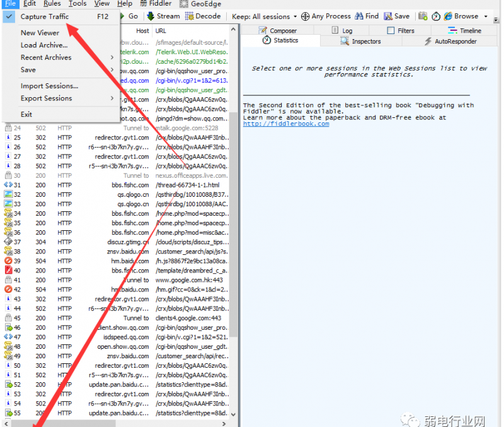Choose Load Archive... from File menu
This screenshot has width=504, height=427.
click(x=44, y=45)
